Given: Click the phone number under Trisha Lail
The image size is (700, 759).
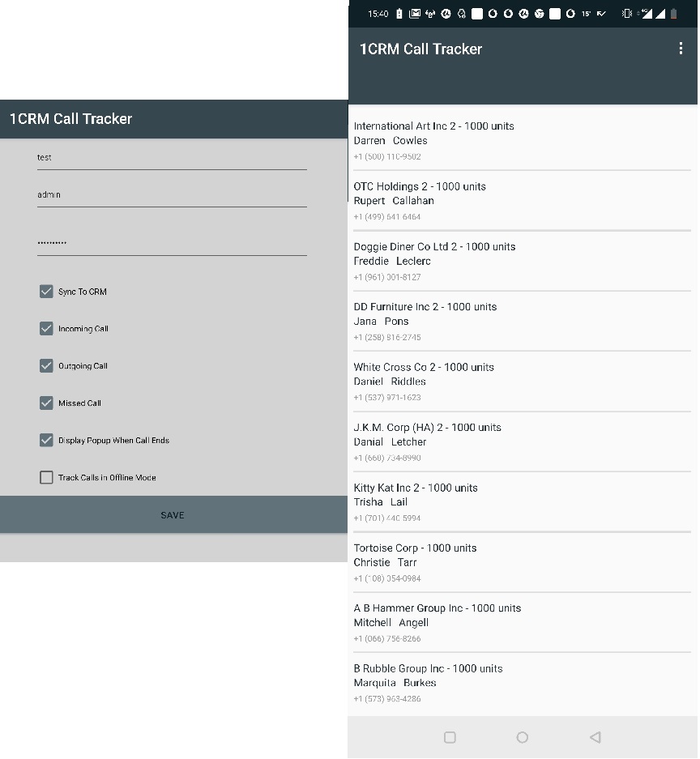Looking at the screenshot, I should pos(386,518).
